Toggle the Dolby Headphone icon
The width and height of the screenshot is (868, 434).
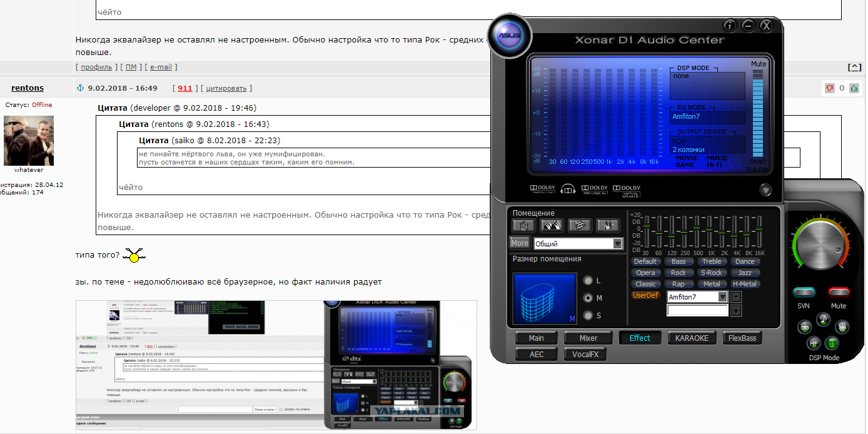(568, 189)
